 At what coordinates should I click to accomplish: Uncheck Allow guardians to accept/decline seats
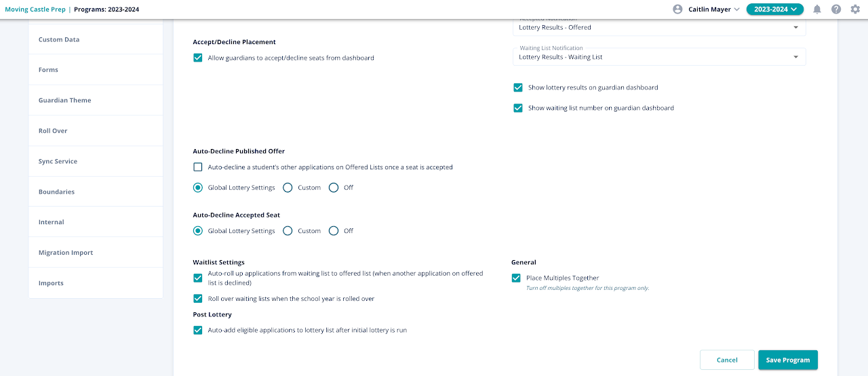[x=198, y=58]
